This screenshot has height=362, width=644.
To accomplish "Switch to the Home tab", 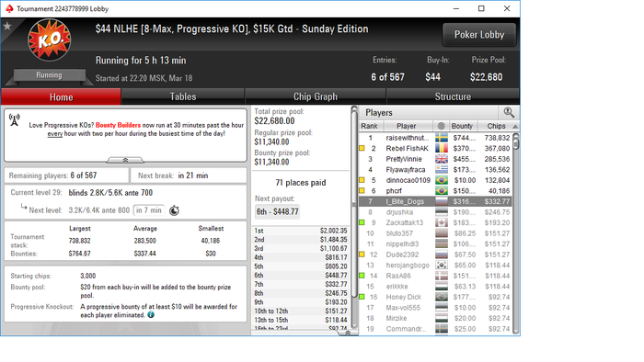I will pos(61,96).
